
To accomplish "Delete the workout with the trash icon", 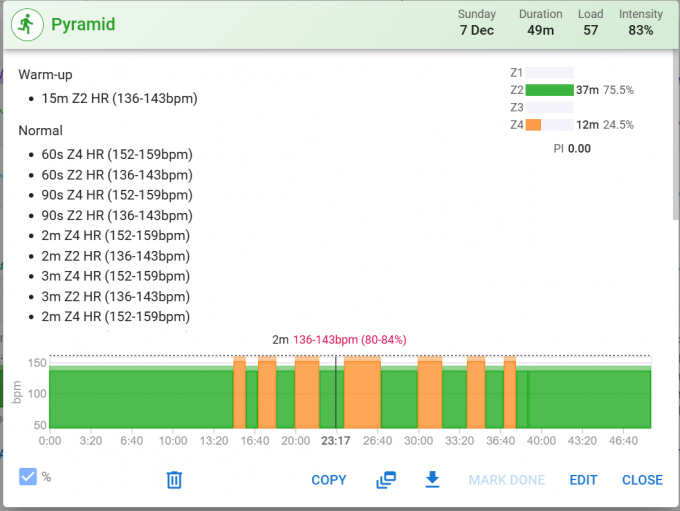I will (174, 480).
